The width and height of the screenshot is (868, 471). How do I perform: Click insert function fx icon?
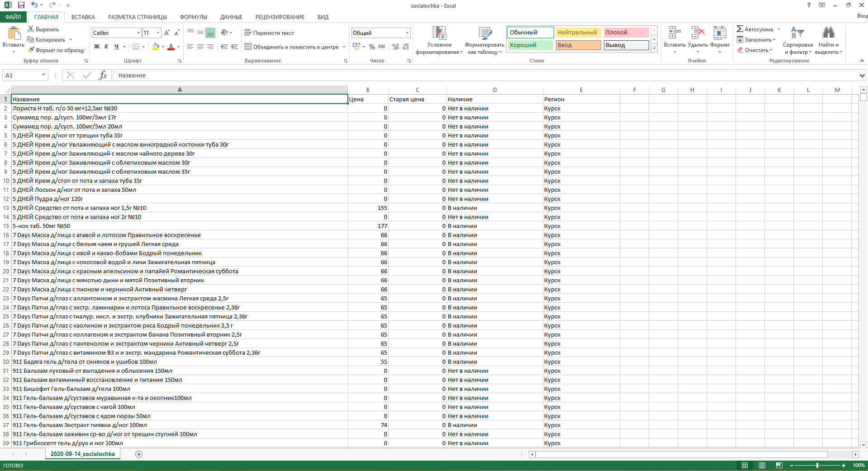(103, 75)
